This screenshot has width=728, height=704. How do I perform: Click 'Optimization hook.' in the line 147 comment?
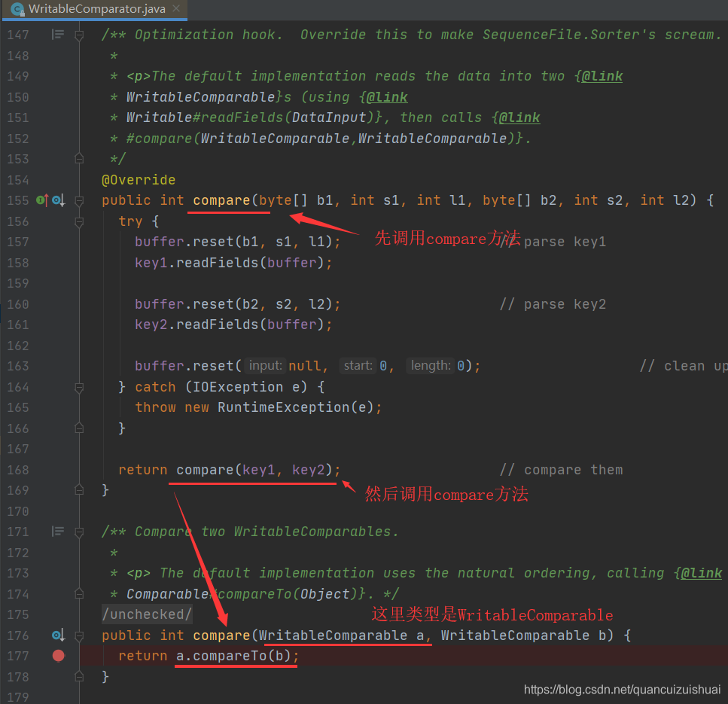(209, 35)
